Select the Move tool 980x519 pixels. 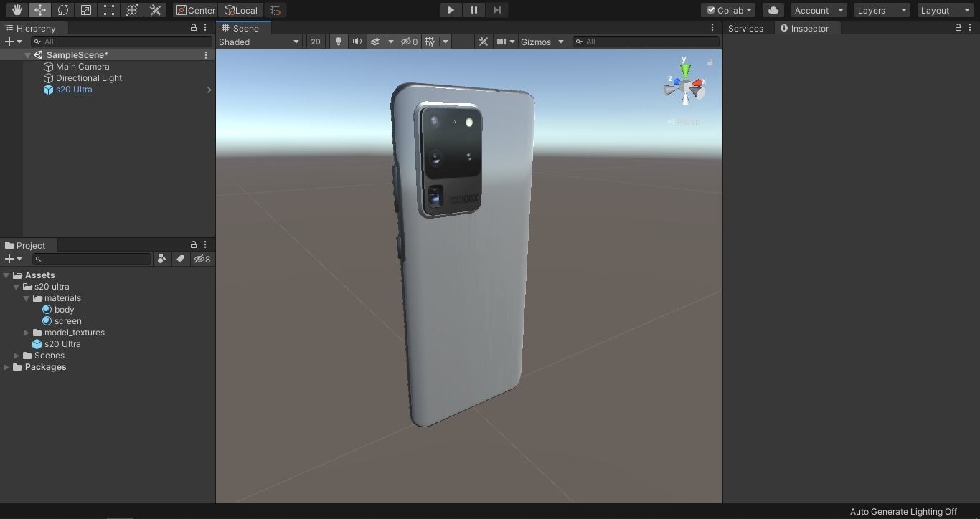40,10
